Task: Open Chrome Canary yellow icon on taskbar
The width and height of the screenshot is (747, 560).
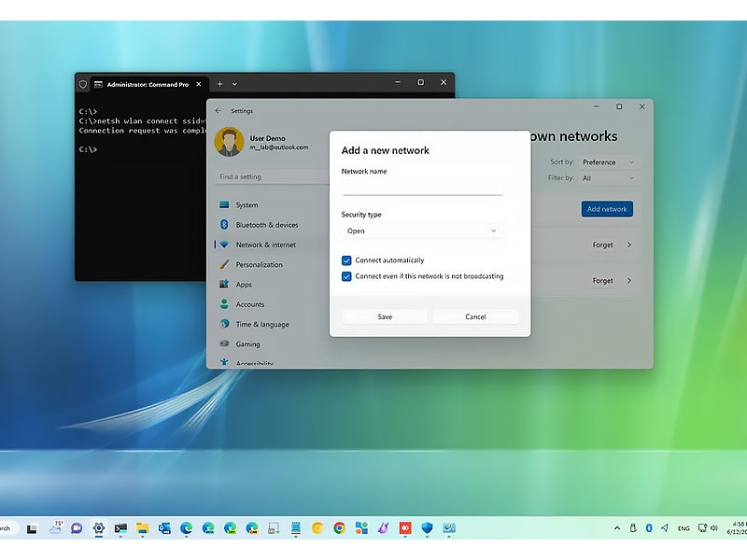Action: click(x=317, y=528)
